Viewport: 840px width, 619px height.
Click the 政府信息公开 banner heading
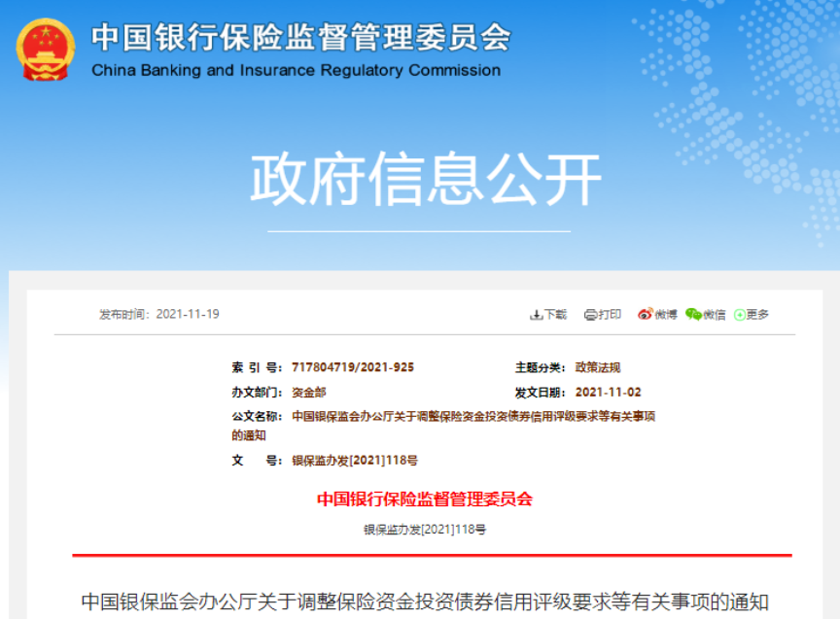pyautogui.click(x=426, y=178)
